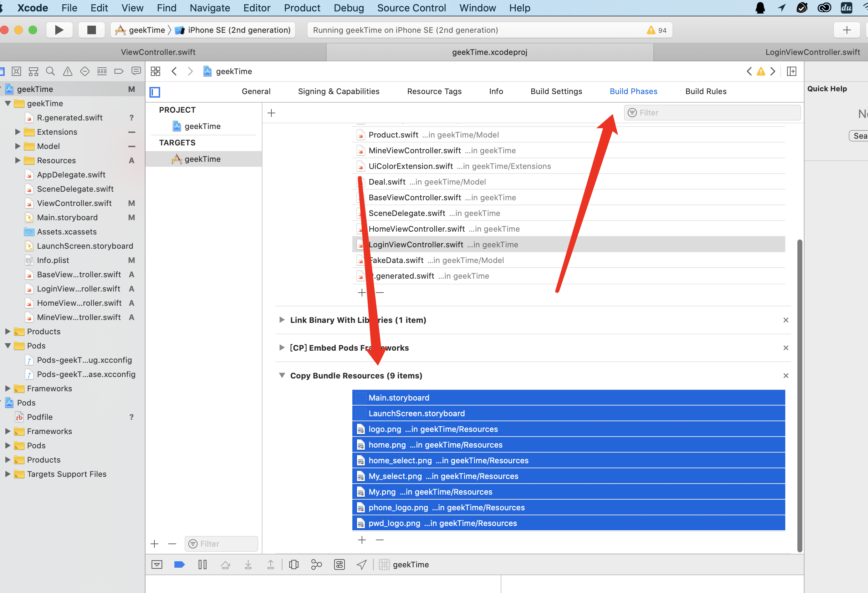Image resolution: width=868 pixels, height=593 pixels.
Task: Expand Link Binary With Libraries phase
Action: pyautogui.click(x=282, y=320)
